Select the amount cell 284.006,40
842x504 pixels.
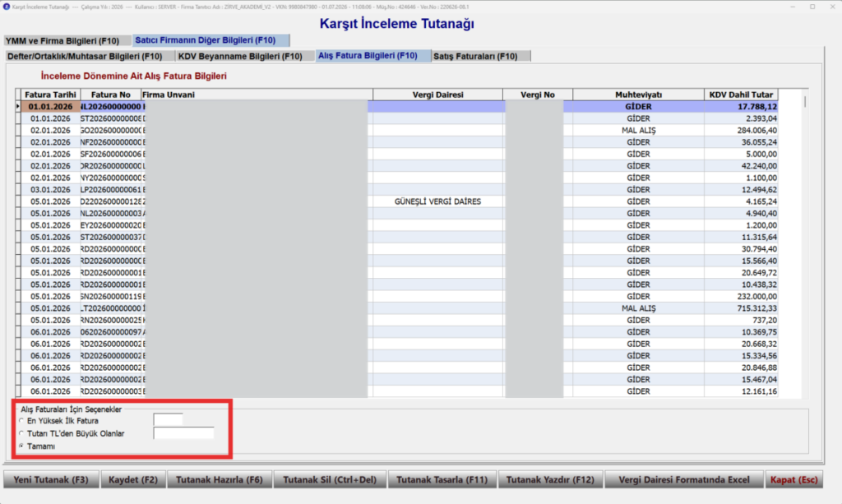741,131
